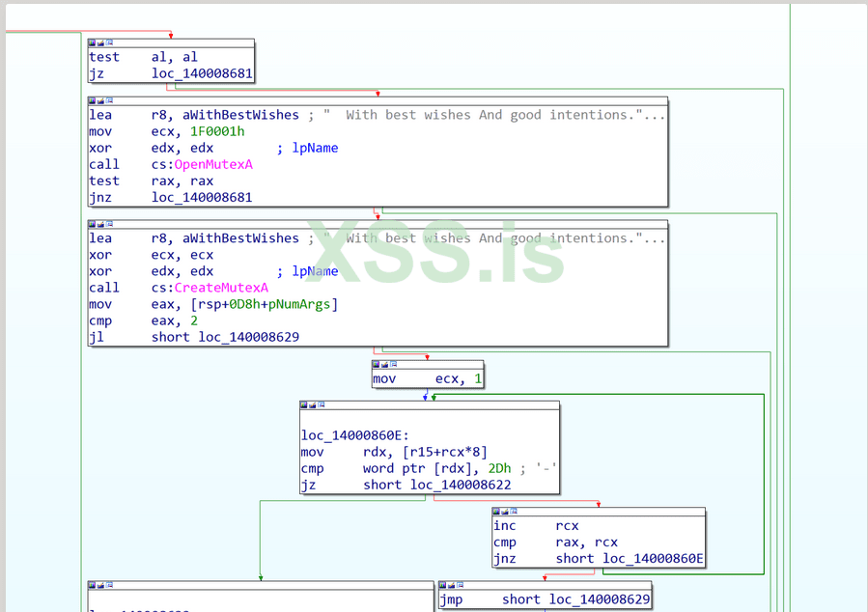Click the pencil icon on the 'inc rcx' node

point(505,512)
